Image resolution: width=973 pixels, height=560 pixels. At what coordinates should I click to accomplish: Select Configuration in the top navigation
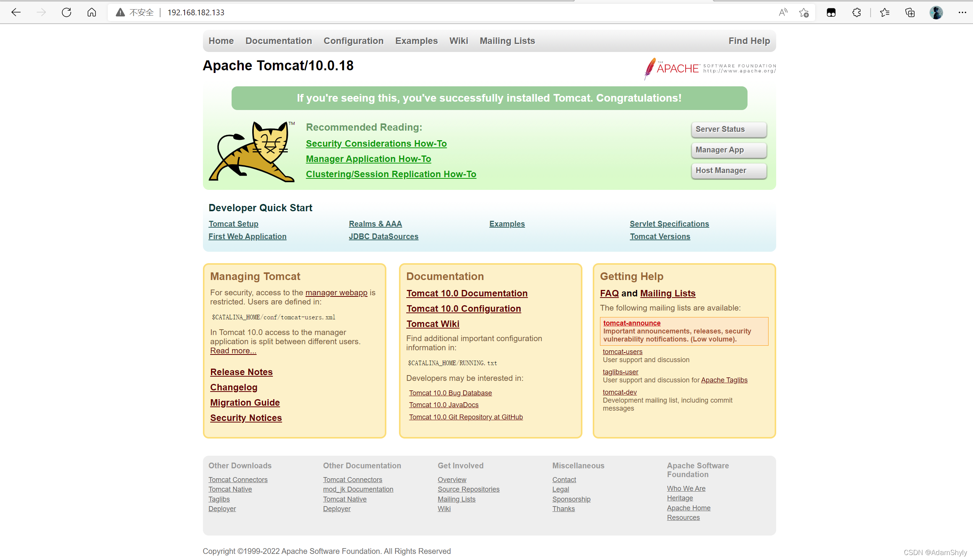pyautogui.click(x=353, y=41)
